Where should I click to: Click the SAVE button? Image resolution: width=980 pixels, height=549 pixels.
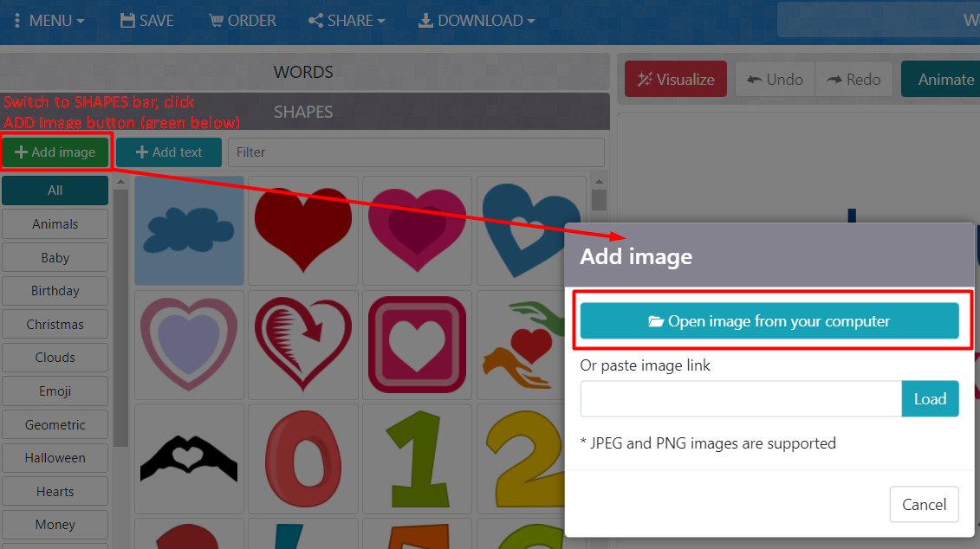pos(147,21)
